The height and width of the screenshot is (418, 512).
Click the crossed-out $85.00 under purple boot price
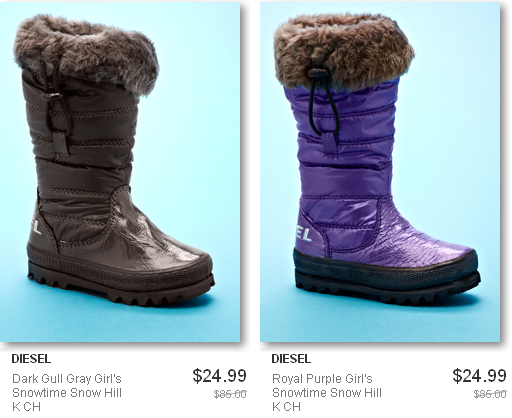point(490,394)
